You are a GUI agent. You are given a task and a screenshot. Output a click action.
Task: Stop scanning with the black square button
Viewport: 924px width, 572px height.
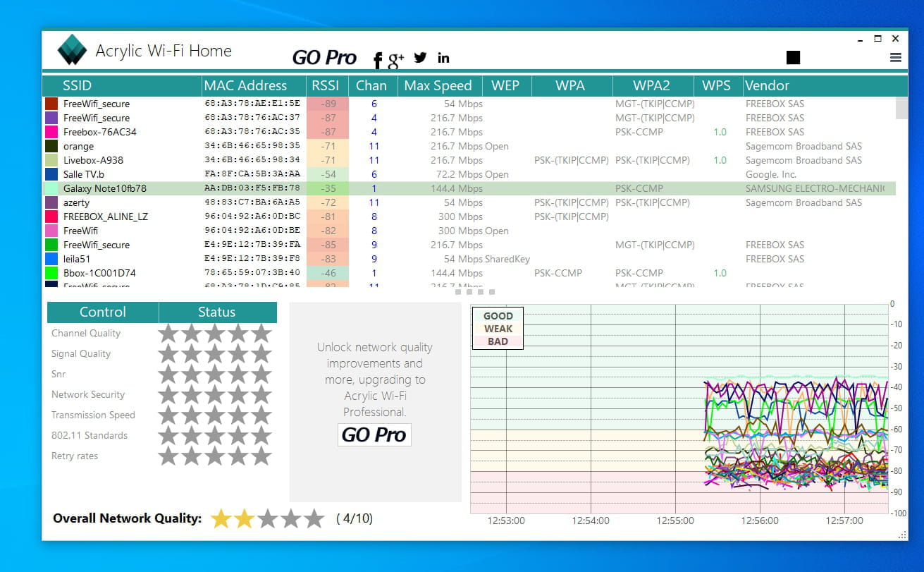(793, 57)
